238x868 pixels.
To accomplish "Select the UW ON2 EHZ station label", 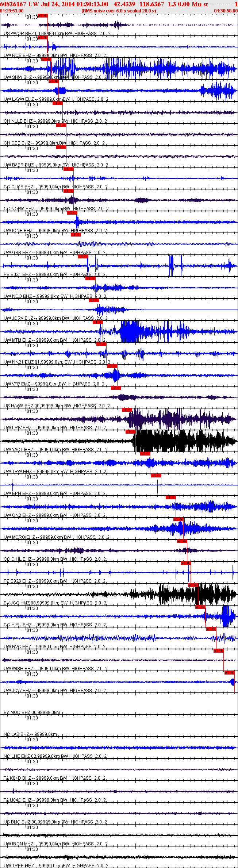I will tap(55, 515).
